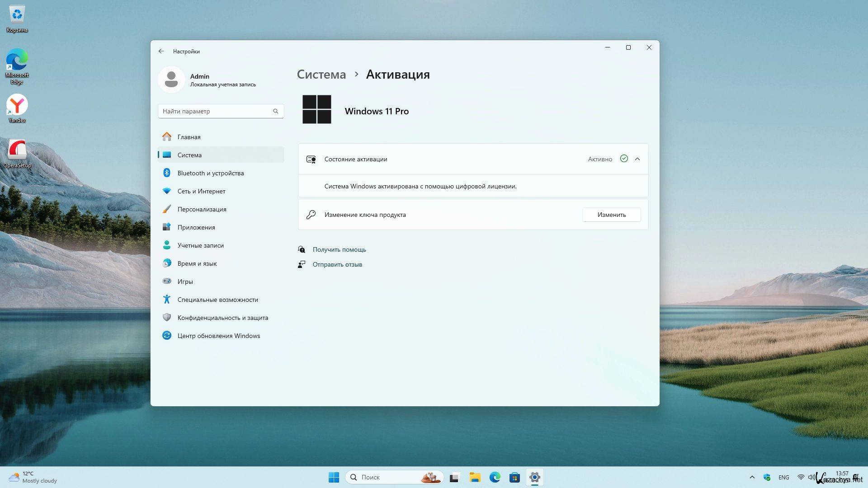Collapse the Состояние активации section

pos(637,159)
